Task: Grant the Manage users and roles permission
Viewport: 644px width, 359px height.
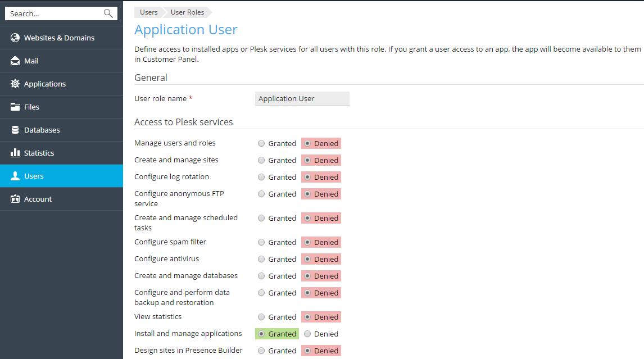Action: (x=261, y=143)
